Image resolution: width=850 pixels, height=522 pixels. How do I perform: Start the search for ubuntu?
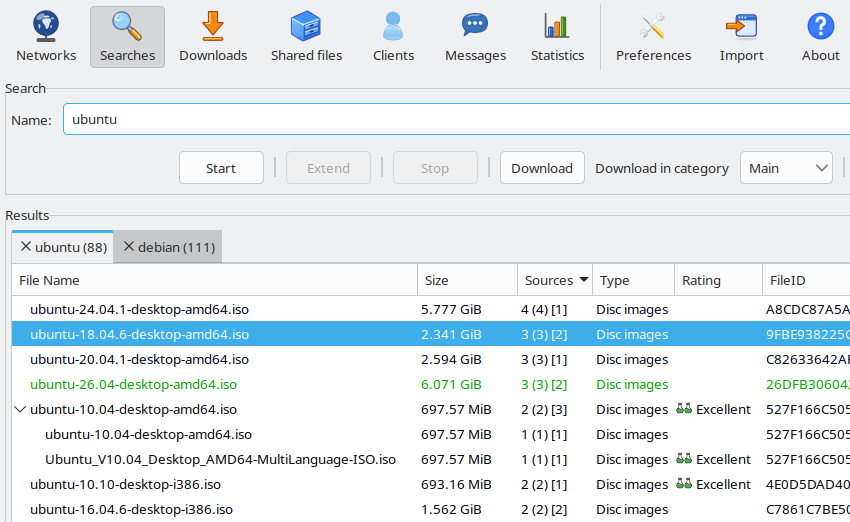click(221, 168)
